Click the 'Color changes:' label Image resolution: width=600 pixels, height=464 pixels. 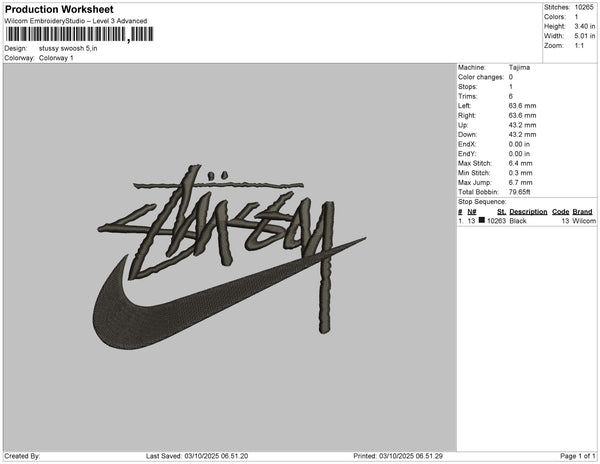click(x=481, y=77)
